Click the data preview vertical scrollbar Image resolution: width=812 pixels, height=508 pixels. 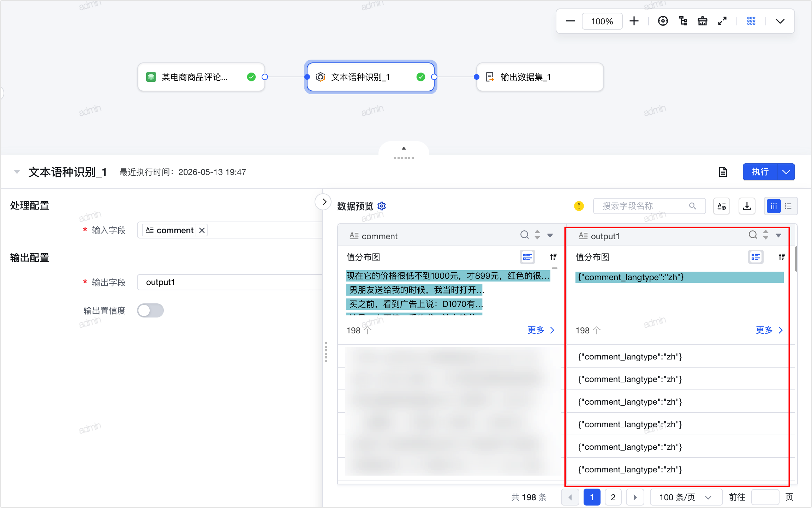click(796, 259)
